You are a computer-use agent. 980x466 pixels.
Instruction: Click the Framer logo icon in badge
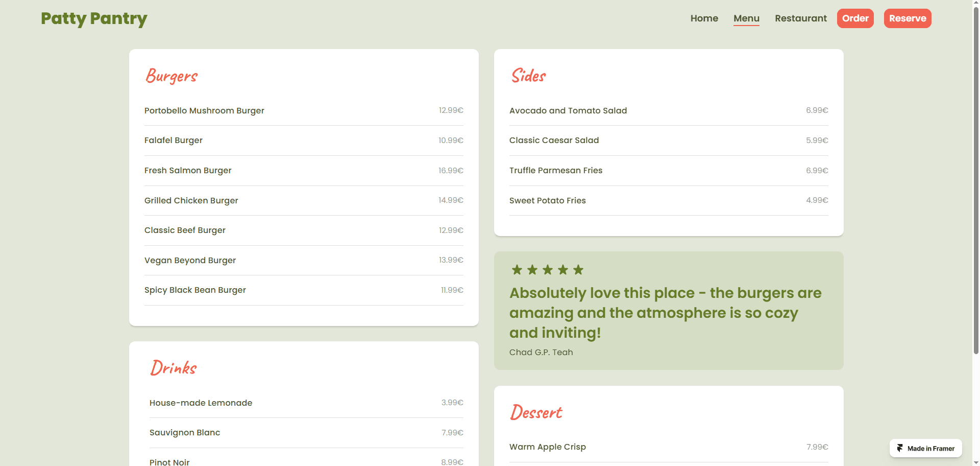click(x=900, y=448)
